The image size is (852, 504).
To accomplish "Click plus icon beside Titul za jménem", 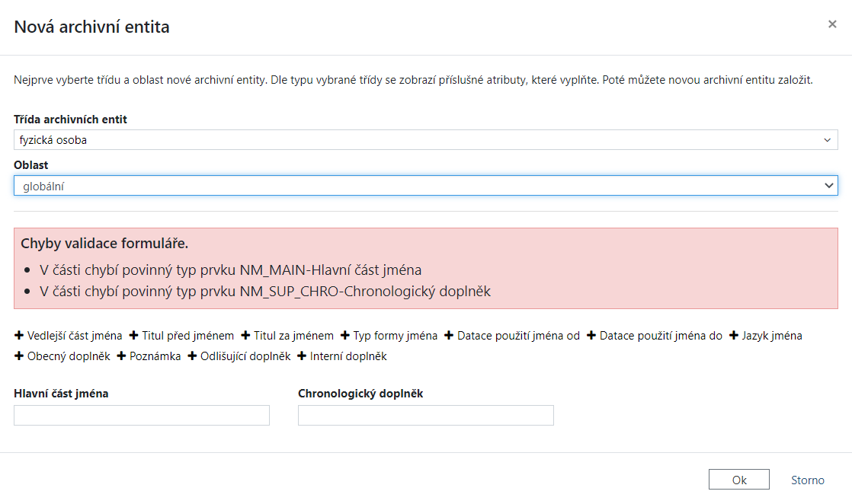I will point(245,336).
